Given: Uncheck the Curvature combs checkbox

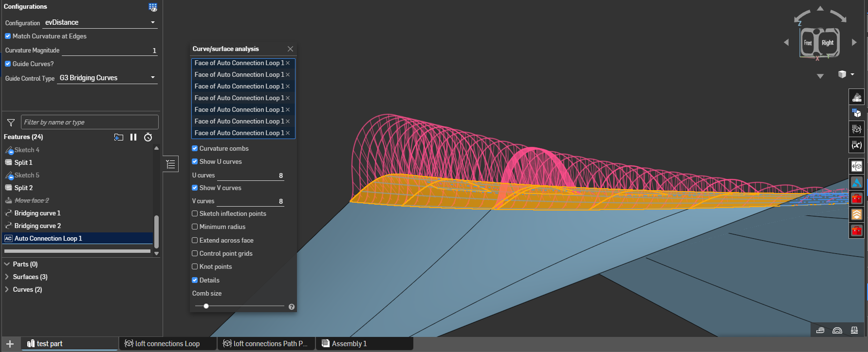Looking at the screenshot, I should point(195,149).
